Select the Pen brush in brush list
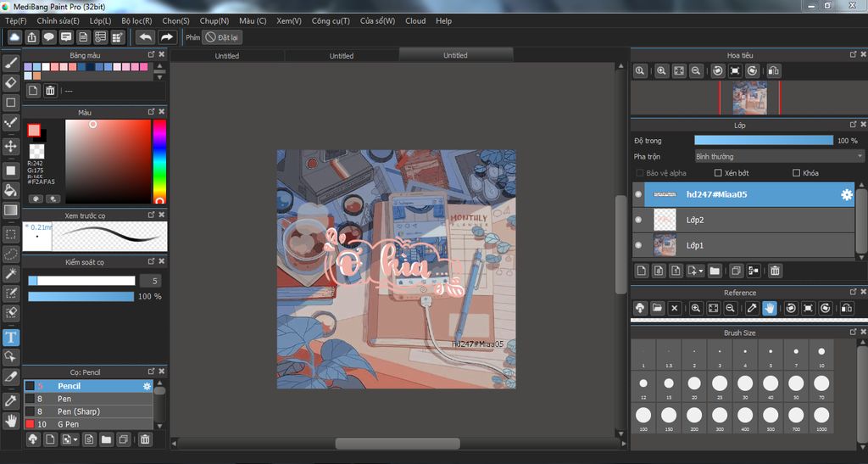Viewport: 868px width, 464px height. pyautogui.click(x=88, y=399)
